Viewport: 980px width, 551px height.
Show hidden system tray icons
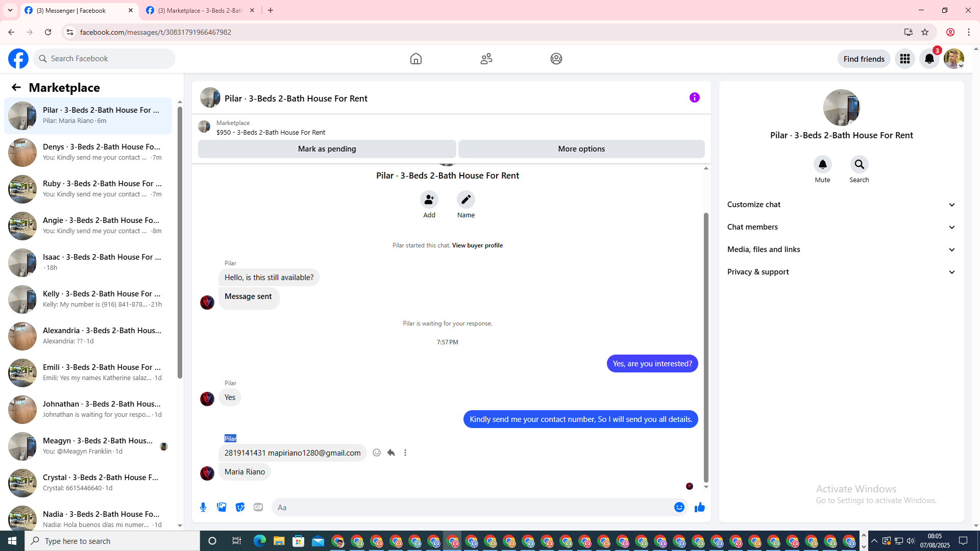click(874, 541)
